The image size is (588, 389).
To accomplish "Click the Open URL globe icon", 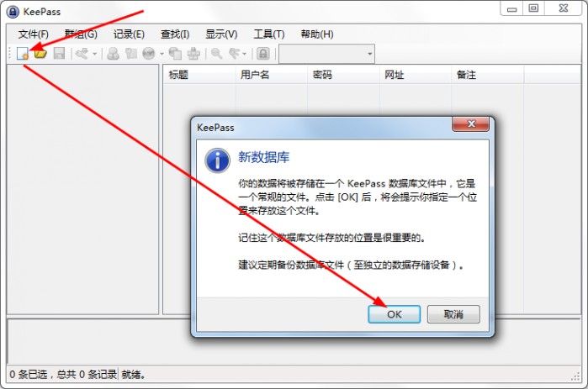I will pyautogui.click(x=149, y=54).
